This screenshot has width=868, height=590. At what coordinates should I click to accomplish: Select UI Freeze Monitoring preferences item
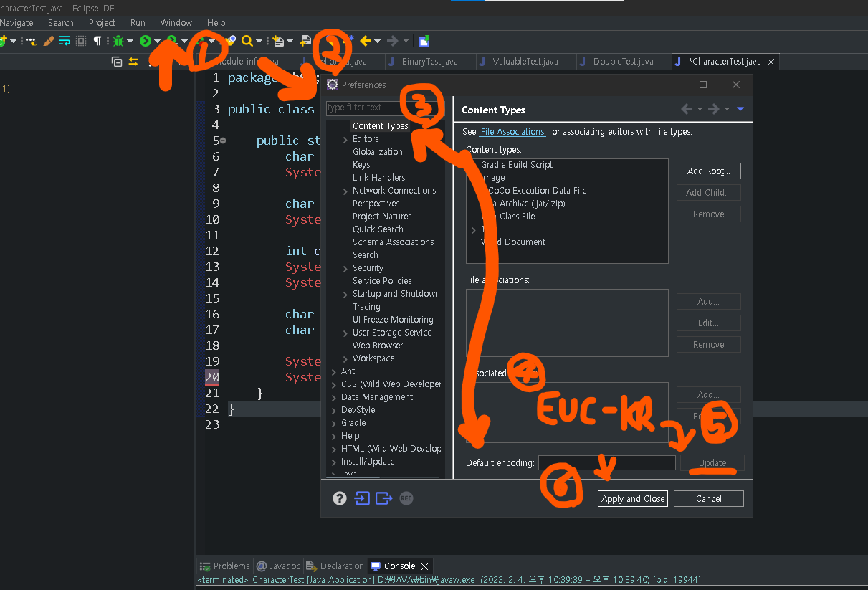pos(393,320)
